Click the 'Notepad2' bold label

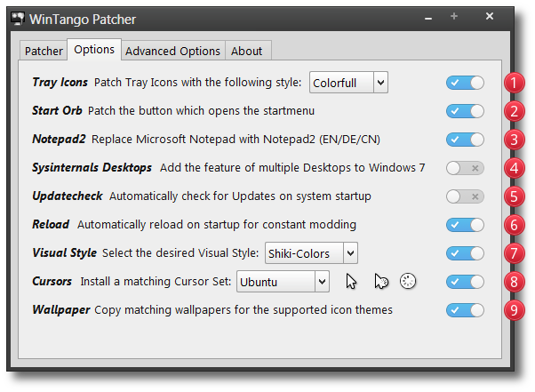coord(59,140)
